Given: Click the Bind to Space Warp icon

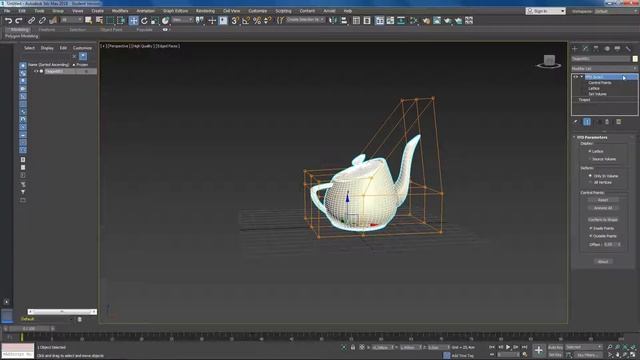Looking at the screenshot, I should pyautogui.click(x=53, y=20).
